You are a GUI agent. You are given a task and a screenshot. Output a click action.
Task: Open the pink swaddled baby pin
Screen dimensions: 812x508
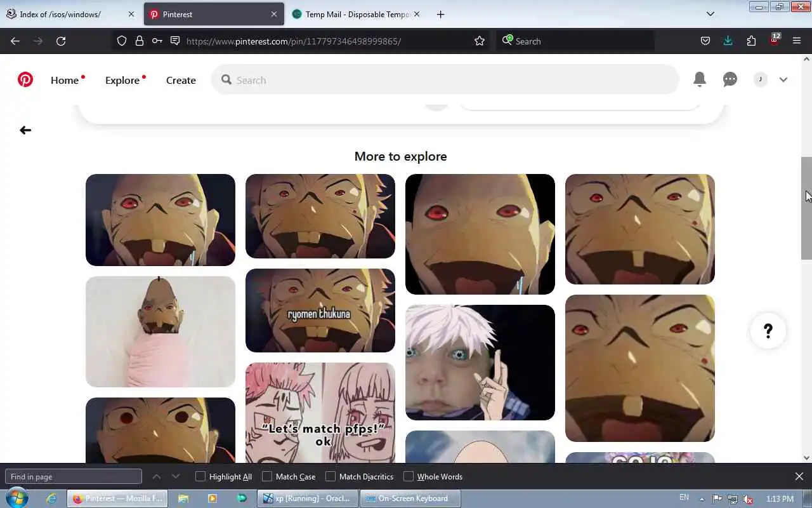pyautogui.click(x=160, y=331)
